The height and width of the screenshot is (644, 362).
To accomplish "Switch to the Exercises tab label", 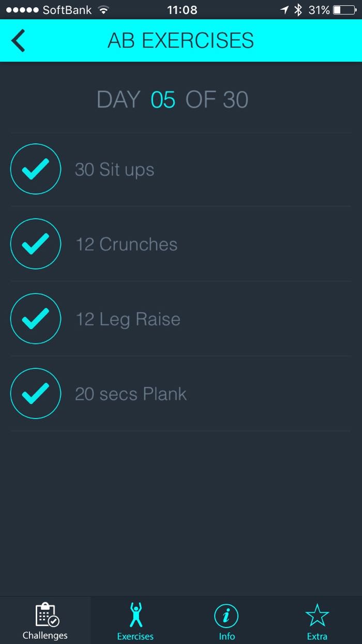I will pyautogui.click(x=135, y=636).
